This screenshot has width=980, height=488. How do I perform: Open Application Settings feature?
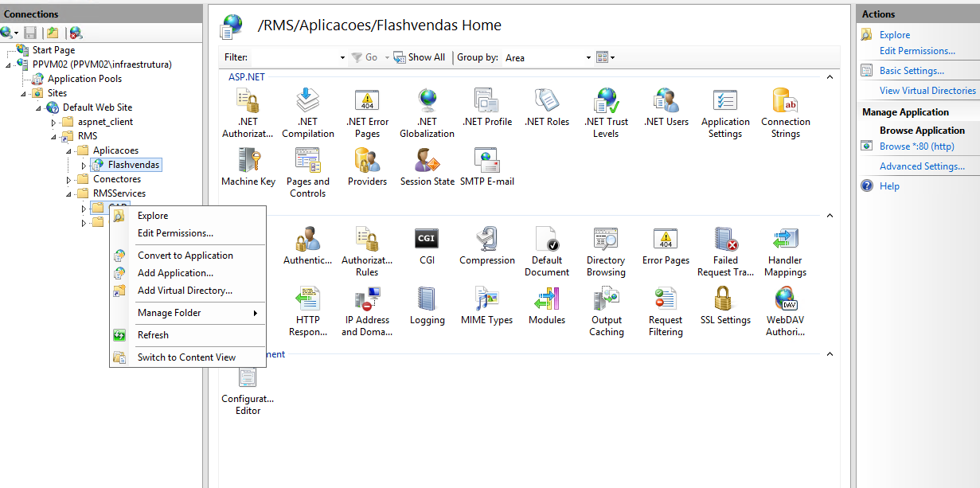pyautogui.click(x=725, y=113)
